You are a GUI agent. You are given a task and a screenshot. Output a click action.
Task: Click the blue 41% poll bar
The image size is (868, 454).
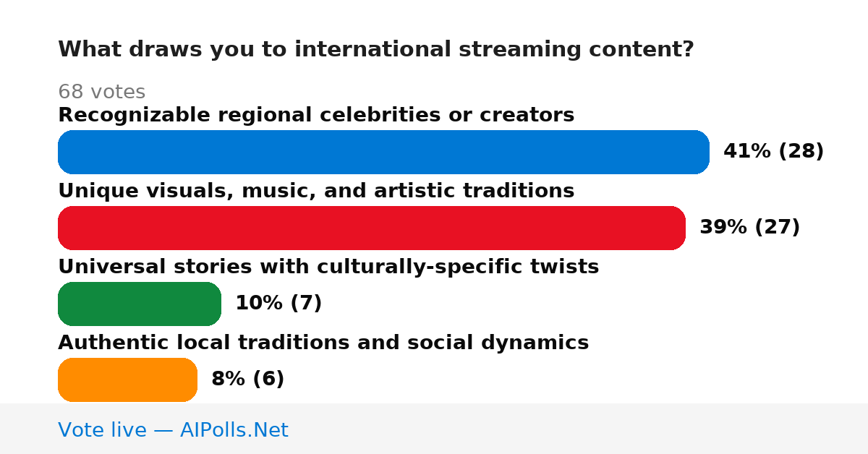click(383, 152)
